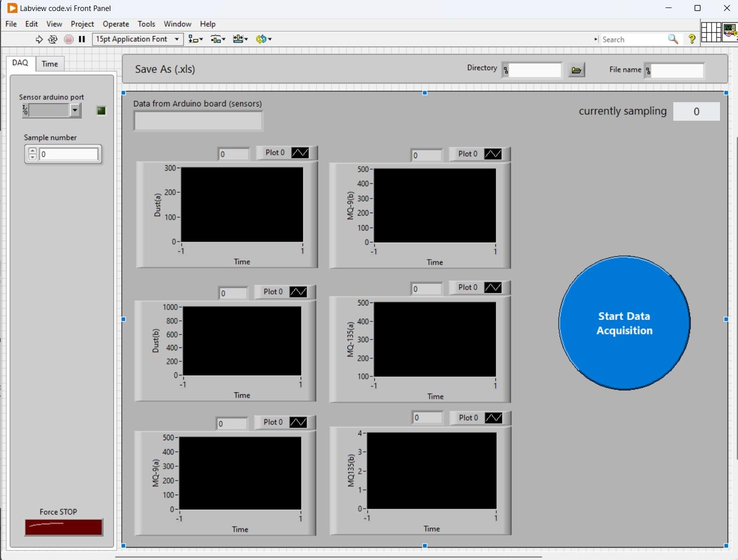Open the Help menu
The image size is (738, 560).
(x=208, y=24)
